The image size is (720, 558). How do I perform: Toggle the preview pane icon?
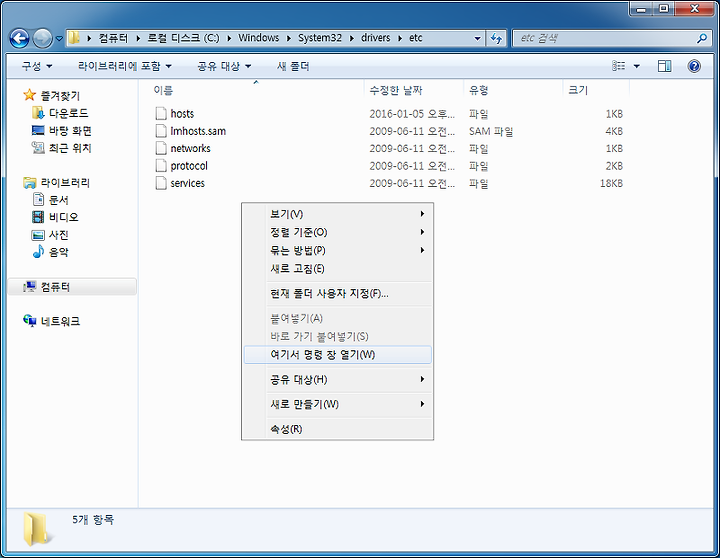[664, 66]
